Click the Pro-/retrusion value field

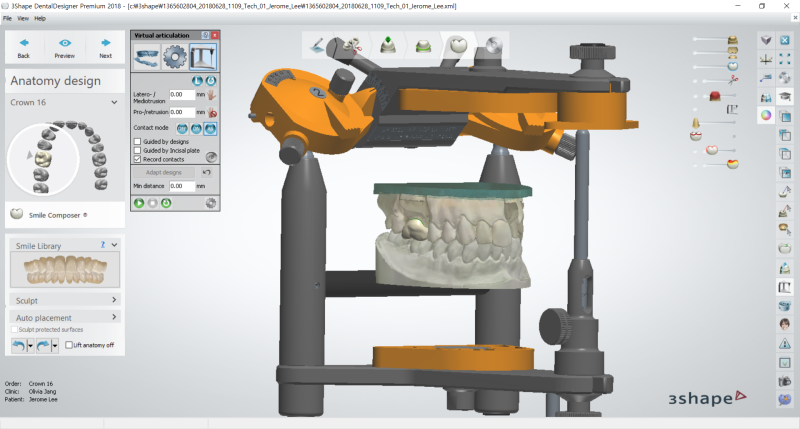[x=182, y=112]
